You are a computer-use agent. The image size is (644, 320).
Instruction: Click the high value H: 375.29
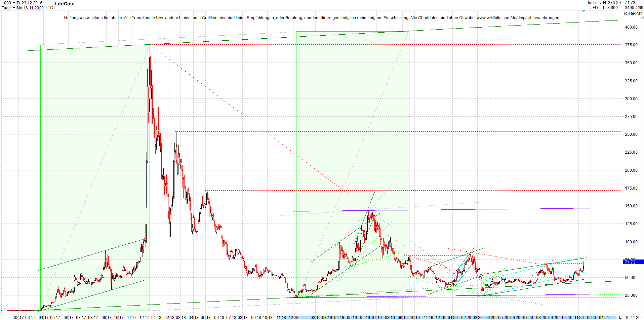coord(612,3)
